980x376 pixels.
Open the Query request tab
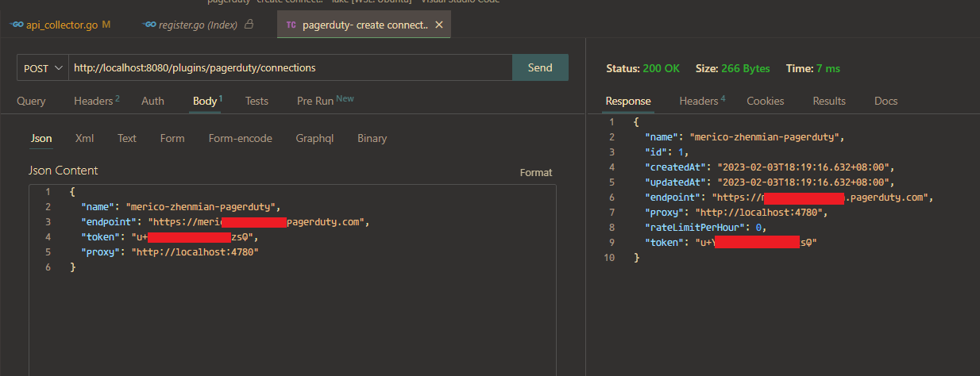coord(31,101)
